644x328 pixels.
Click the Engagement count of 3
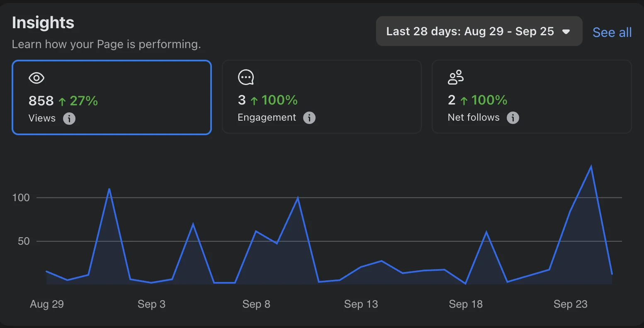[x=242, y=100]
